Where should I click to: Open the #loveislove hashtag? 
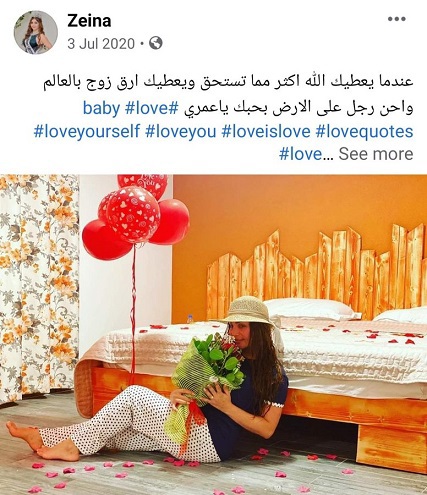(266, 131)
